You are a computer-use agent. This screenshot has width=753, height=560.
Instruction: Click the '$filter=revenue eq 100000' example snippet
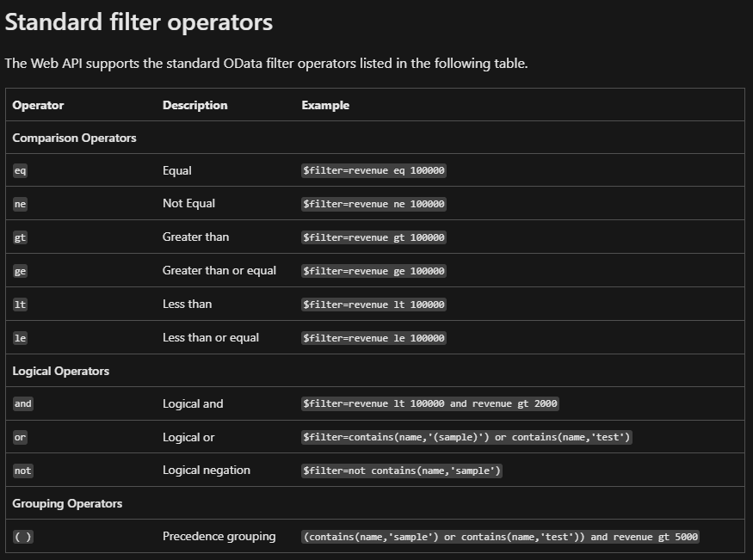point(372,170)
